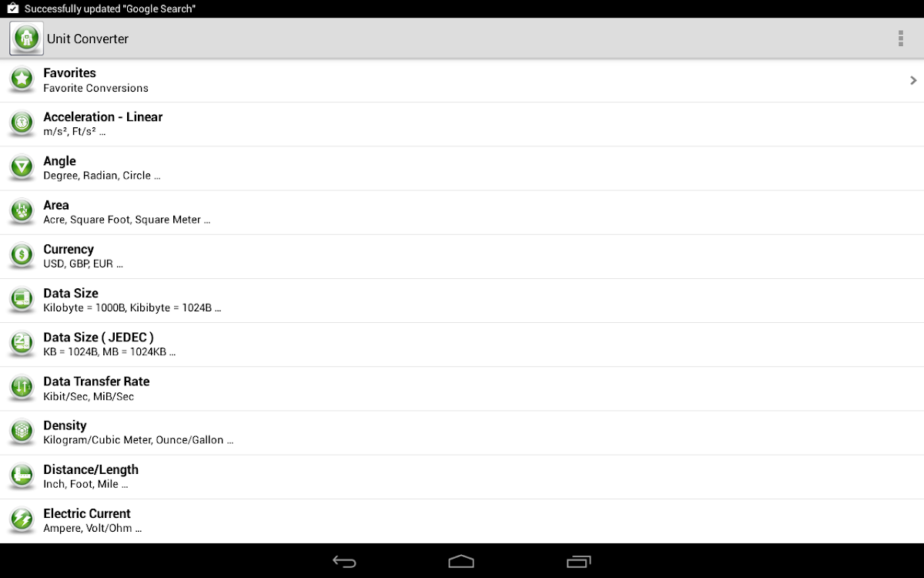Open the Acceleration - Linear icon
Viewport: 924px width, 578px height.
click(22, 123)
